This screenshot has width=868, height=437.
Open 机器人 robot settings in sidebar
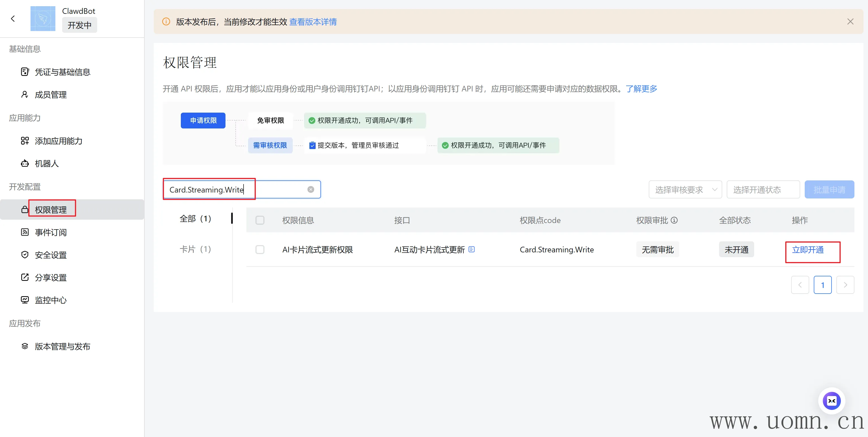pyautogui.click(x=47, y=164)
